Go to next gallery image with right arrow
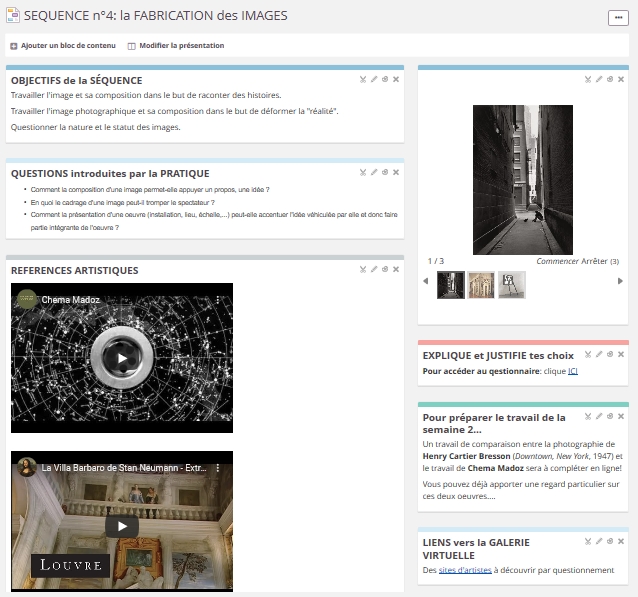The image size is (638, 597). pyautogui.click(x=619, y=282)
